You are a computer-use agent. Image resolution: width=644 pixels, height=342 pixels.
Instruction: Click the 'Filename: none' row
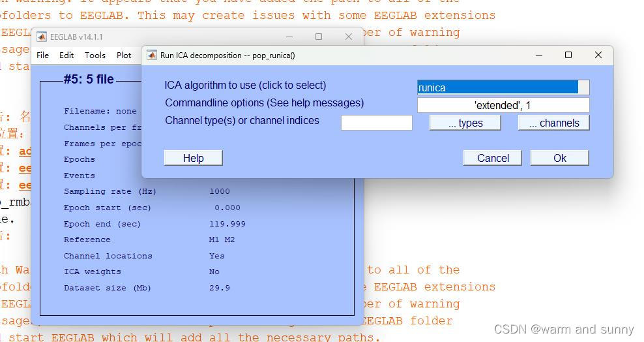[x=100, y=111]
